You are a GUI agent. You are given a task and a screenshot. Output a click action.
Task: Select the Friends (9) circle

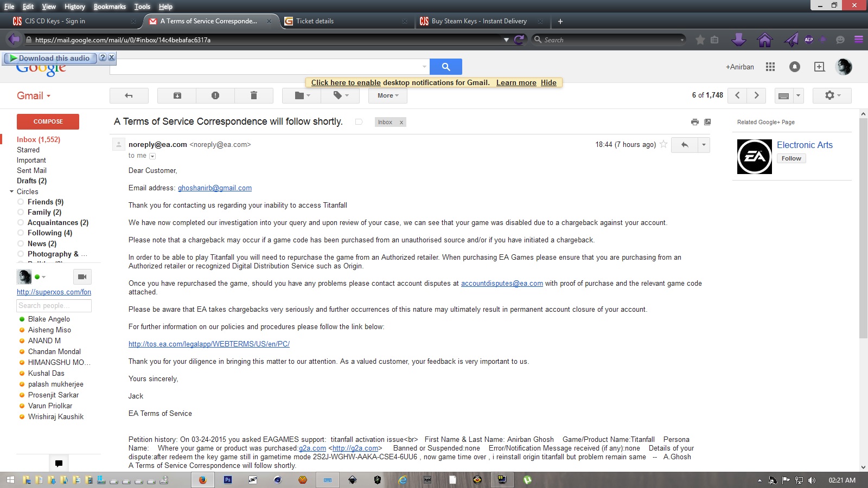pos(46,202)
